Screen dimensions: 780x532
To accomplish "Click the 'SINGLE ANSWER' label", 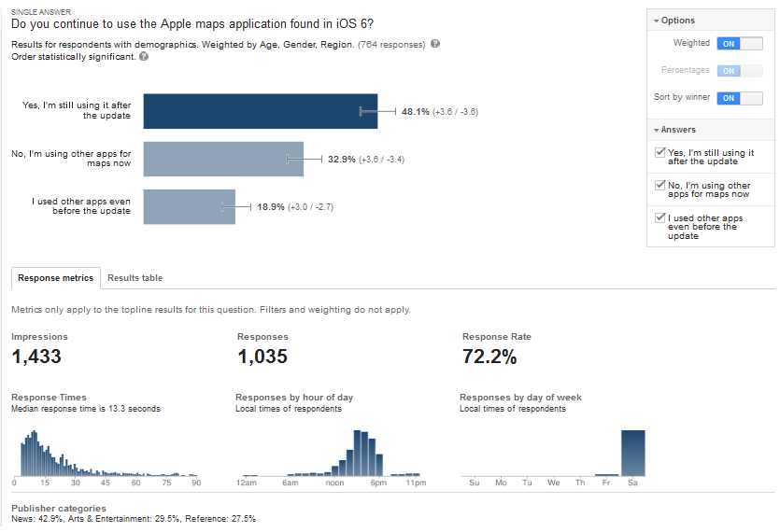I will (x=41, y=12).
